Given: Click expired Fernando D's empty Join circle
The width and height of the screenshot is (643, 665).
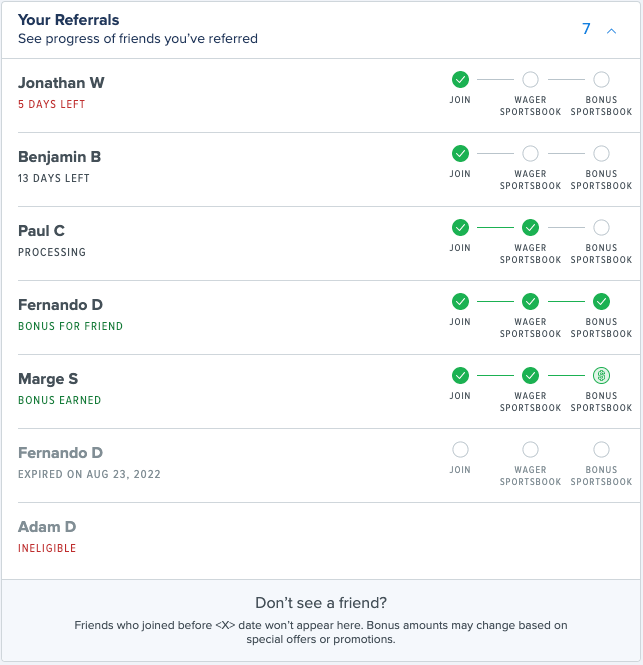Looking at the screenshot, I should [460, 449].
